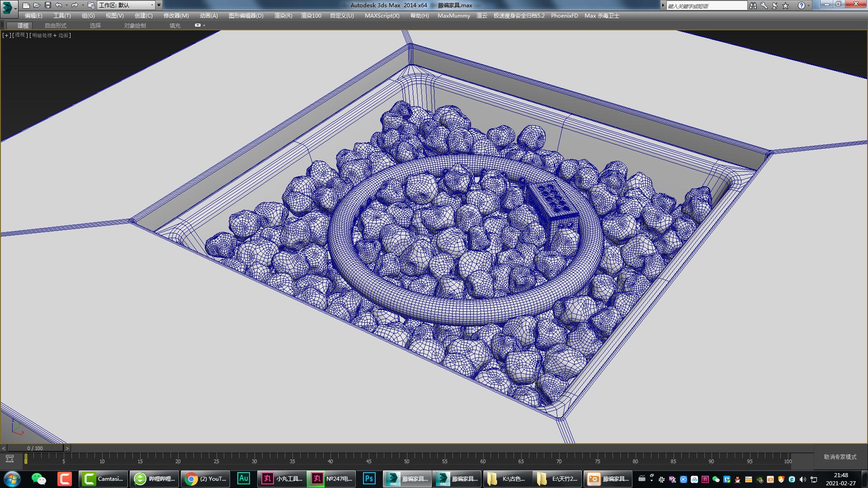Toggle viewport [+] maximize label
Image resolution: width=868 pixels, height=488 pixels.
6,35
